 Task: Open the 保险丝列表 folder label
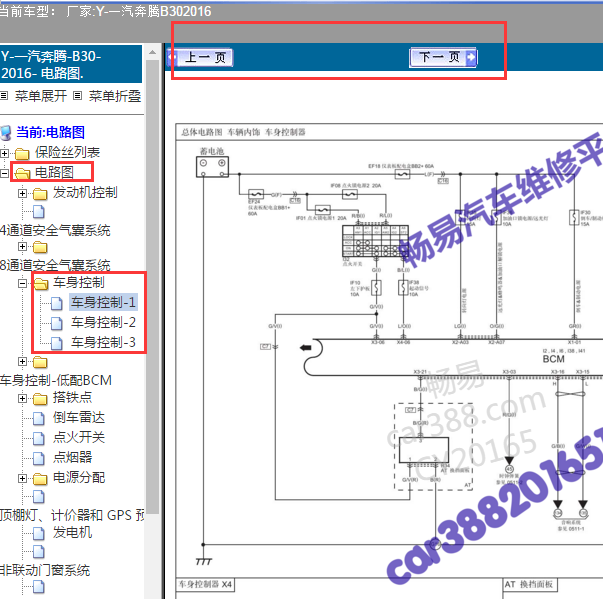[68, 152]
